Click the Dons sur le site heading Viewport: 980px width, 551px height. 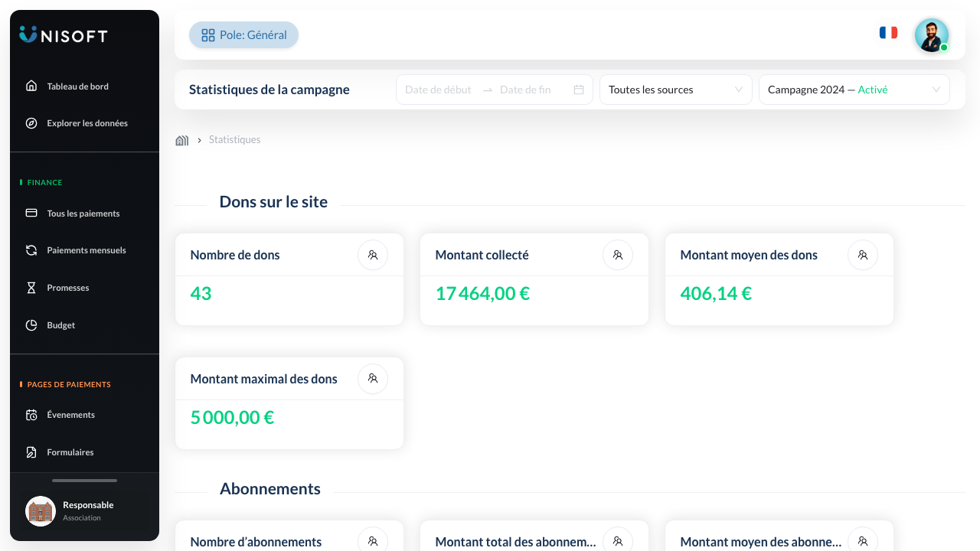tap(273, 202)
